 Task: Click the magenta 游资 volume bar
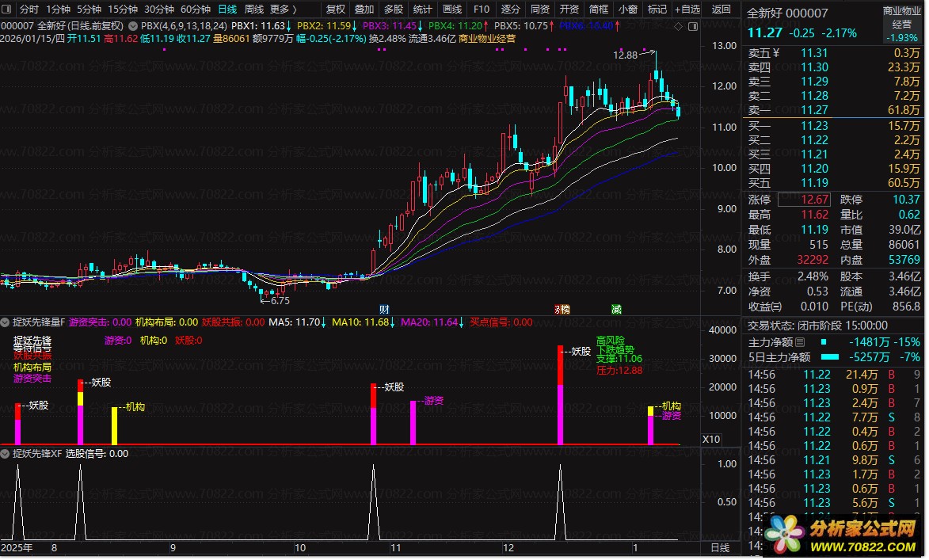413,422
